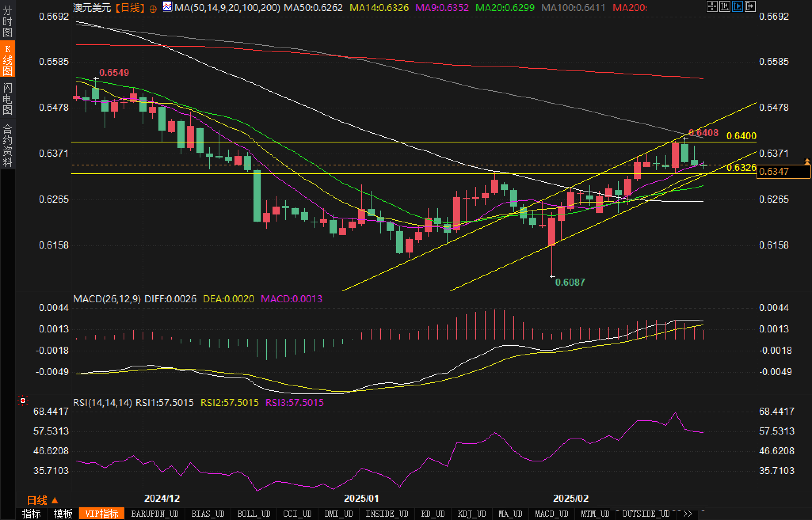
Task: Select the K线图 sidebar tab
Action: point(8,59)
